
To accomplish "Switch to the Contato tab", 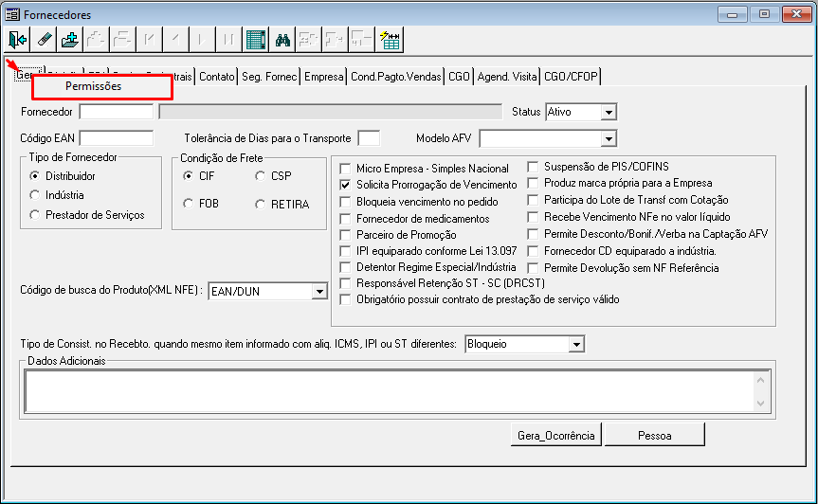I will (x=216, y=77).
